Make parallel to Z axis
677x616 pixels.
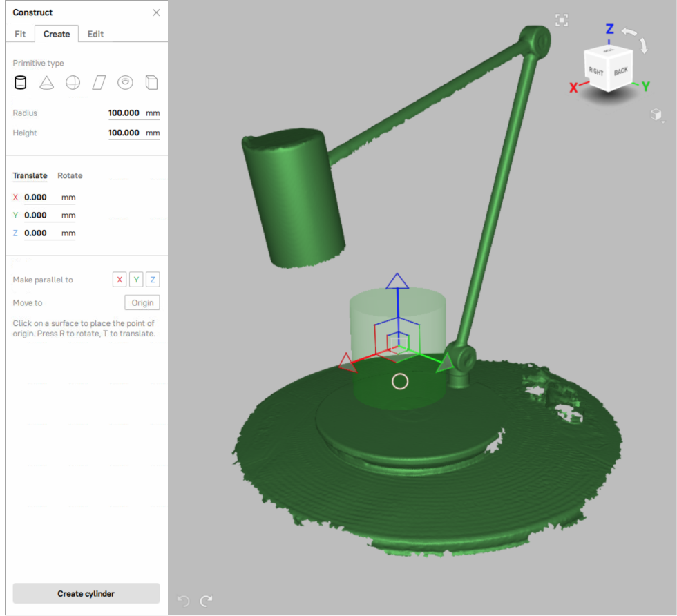153,280
